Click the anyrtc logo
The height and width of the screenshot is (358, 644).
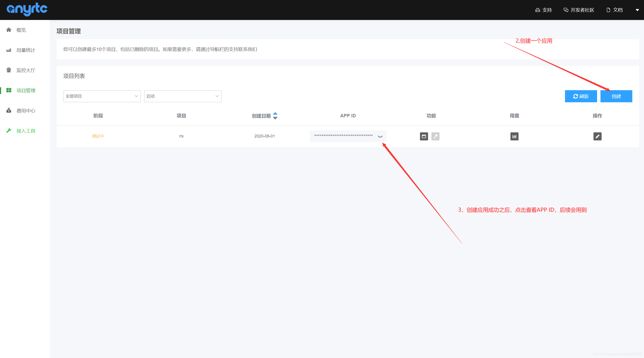point(27,9)
